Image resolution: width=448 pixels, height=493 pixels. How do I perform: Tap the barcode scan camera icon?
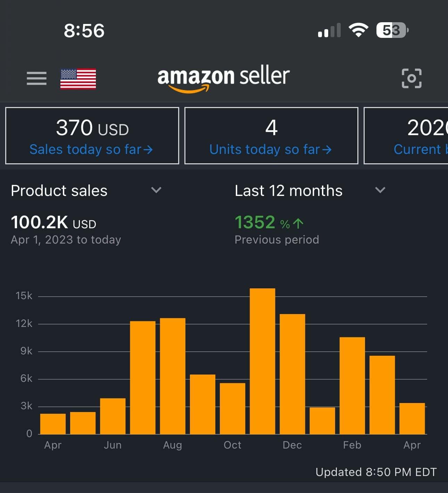(412, 78)
